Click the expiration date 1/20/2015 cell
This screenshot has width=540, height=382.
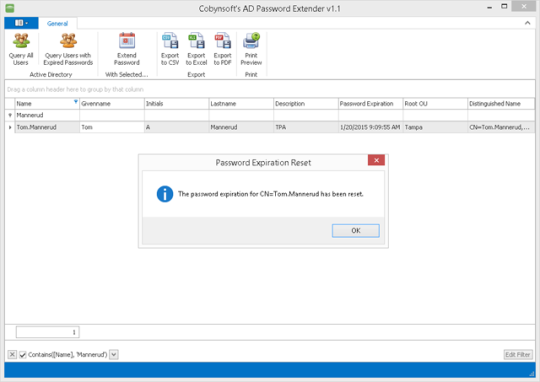[x=371, y=127]
